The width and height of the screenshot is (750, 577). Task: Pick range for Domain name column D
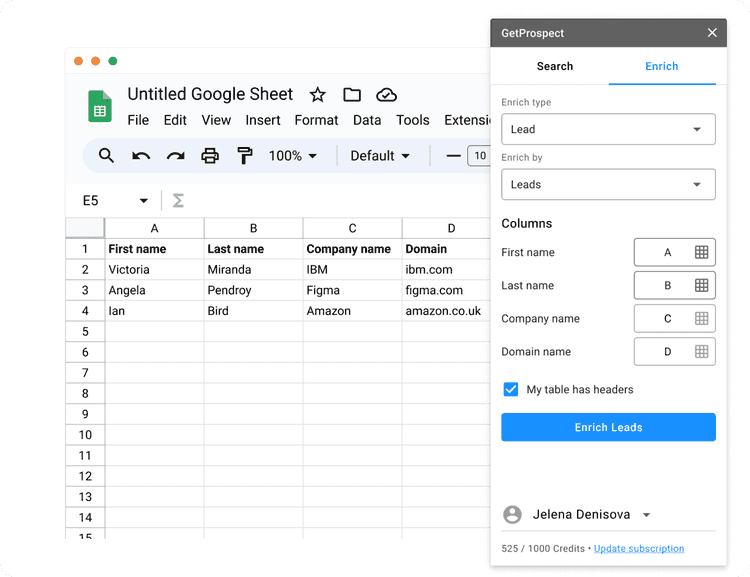[x=701, y=352]
